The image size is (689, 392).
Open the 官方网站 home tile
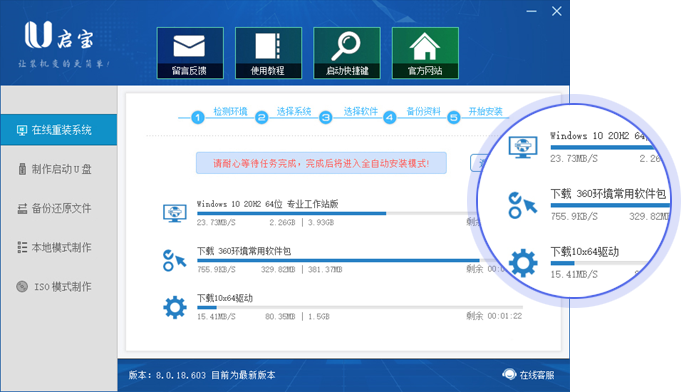tap(425, 53)
